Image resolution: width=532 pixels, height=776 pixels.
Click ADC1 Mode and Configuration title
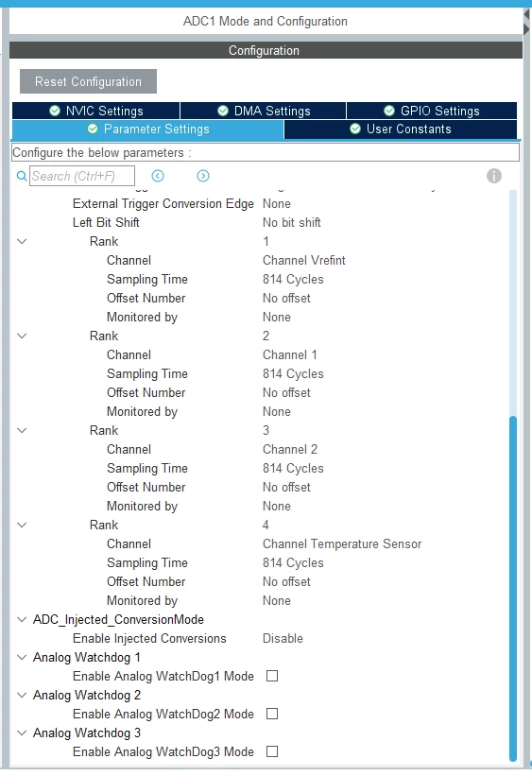[x=266, y=22]
